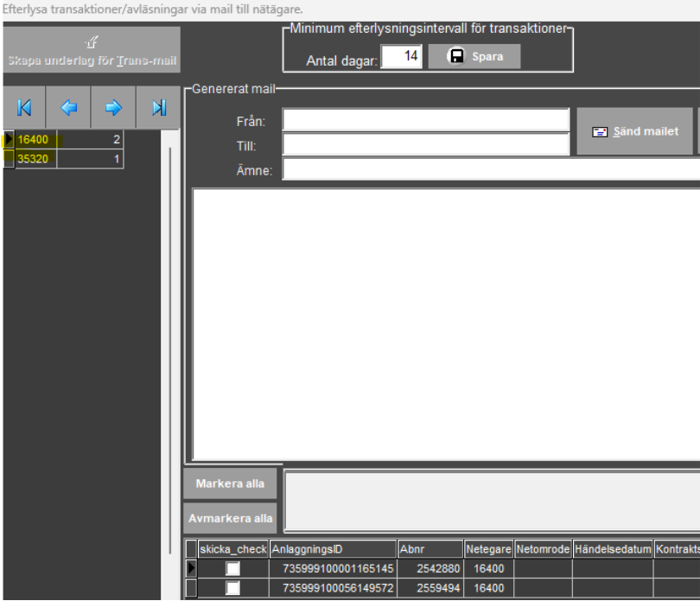This screenshot has width=700, height=601.
Task: Click Skapa underlag för Trans-mail button
Action: coord(91,50)
